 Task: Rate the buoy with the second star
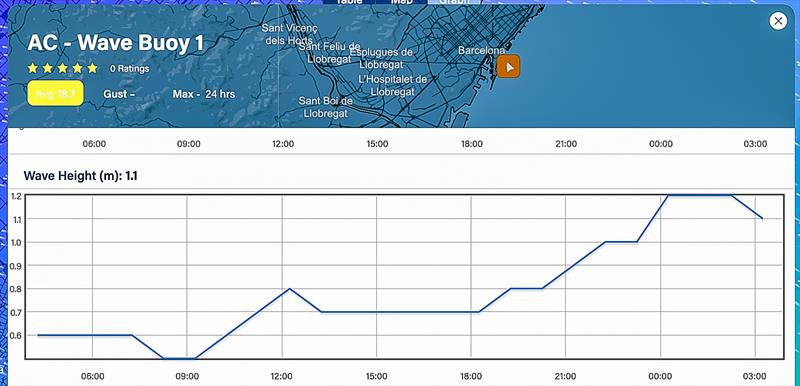(47, 68)
